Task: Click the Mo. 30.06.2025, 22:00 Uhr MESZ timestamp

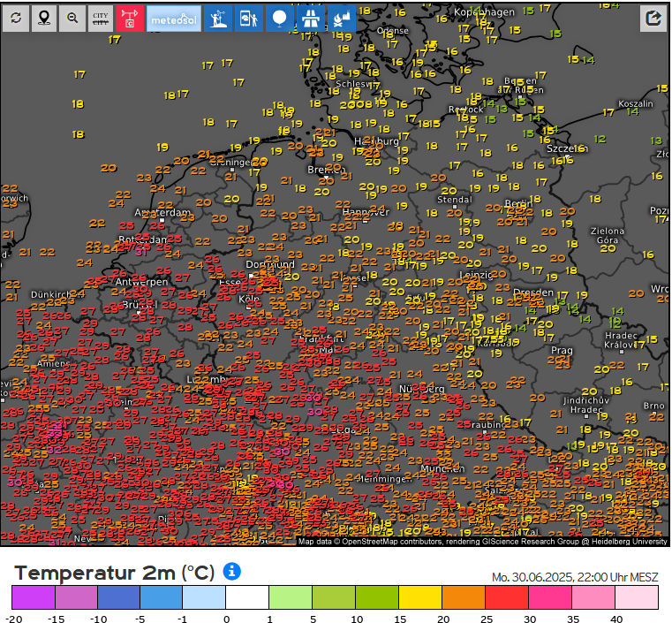Action: pyautogui.click(x=575, y=577)
